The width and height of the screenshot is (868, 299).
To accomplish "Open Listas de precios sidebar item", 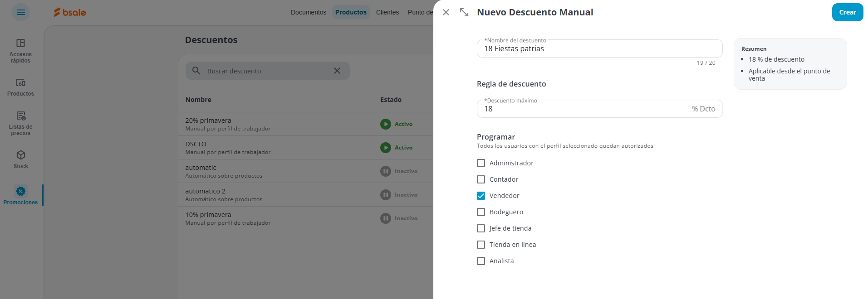I will tap(20, 123).
